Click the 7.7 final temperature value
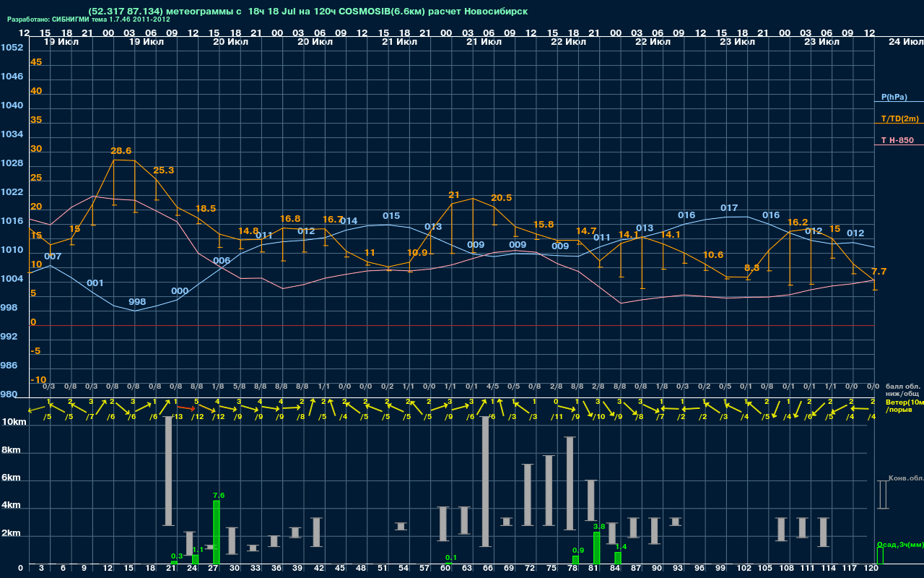 (879, 272)
